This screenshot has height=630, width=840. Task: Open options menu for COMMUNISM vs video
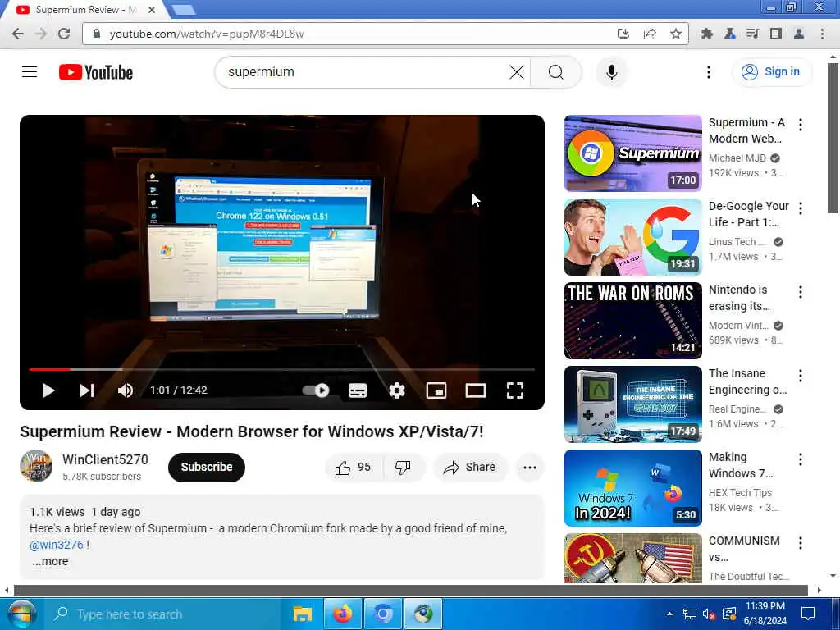tap(801, 543)
